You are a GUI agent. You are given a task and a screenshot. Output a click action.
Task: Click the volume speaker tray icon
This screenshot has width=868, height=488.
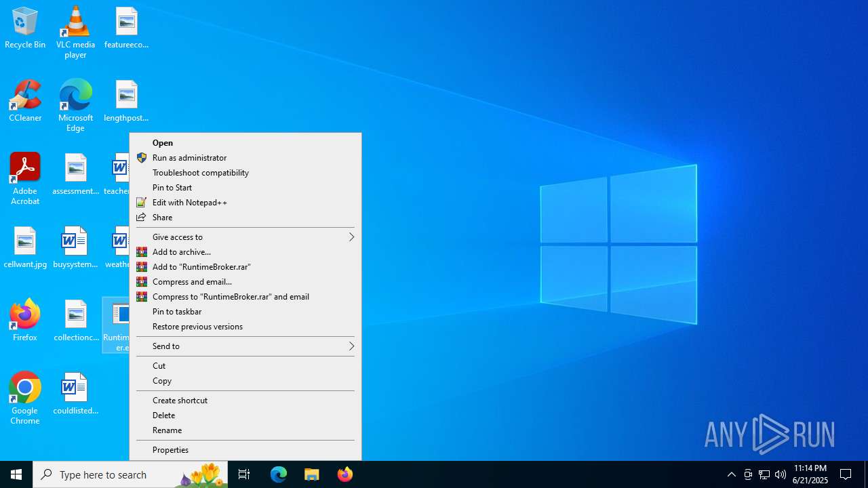click(x=781, y=474)
